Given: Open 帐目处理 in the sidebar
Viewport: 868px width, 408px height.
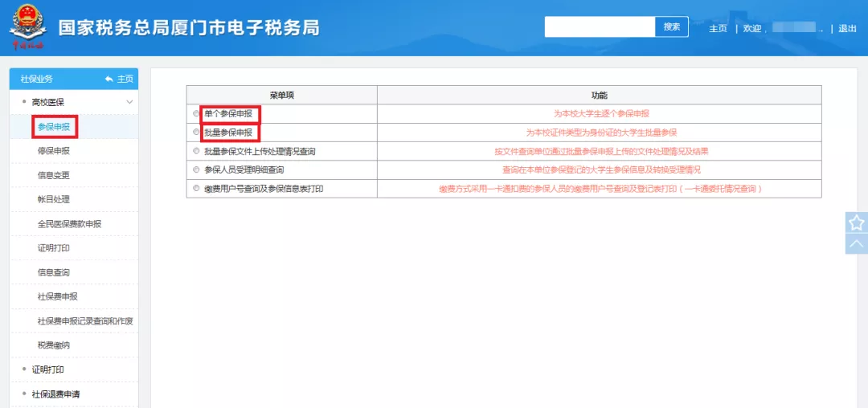Looking at the screenshot, I should coord(54,199).
